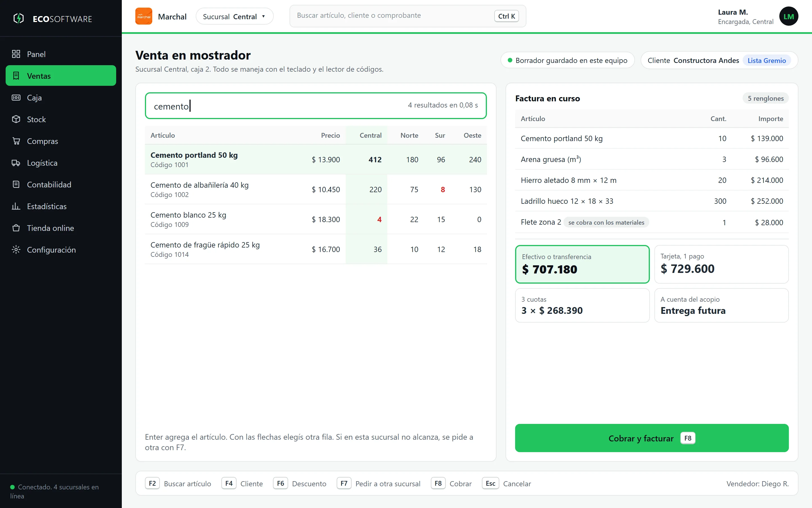Select Cemento portland 50 kg result row

click(316, 159)
